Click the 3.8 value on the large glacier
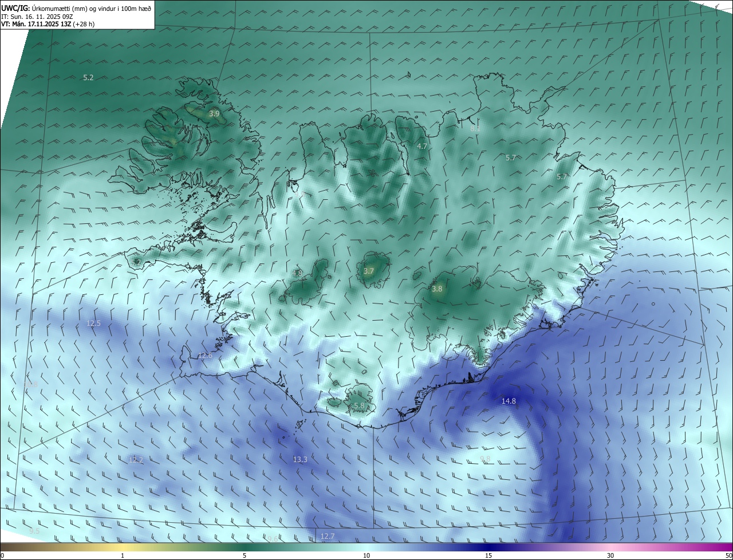This screenshot has height=560, width=733. click(437, 289)
